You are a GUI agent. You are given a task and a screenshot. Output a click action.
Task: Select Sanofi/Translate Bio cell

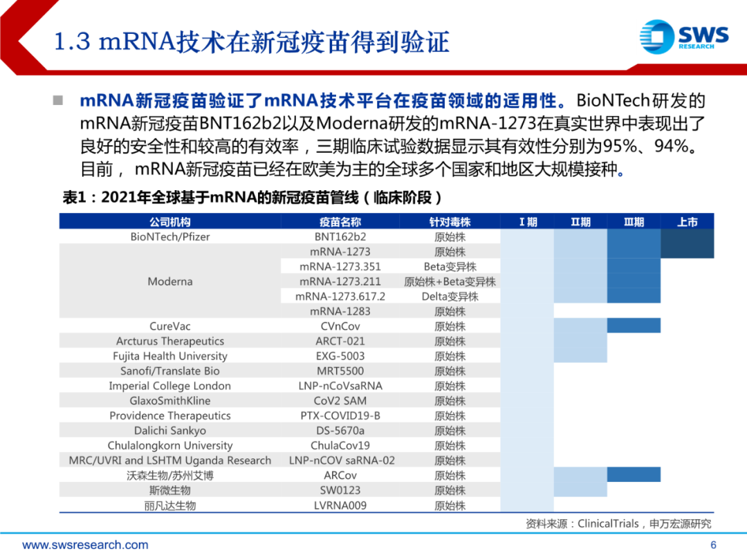tap(170, 371)
